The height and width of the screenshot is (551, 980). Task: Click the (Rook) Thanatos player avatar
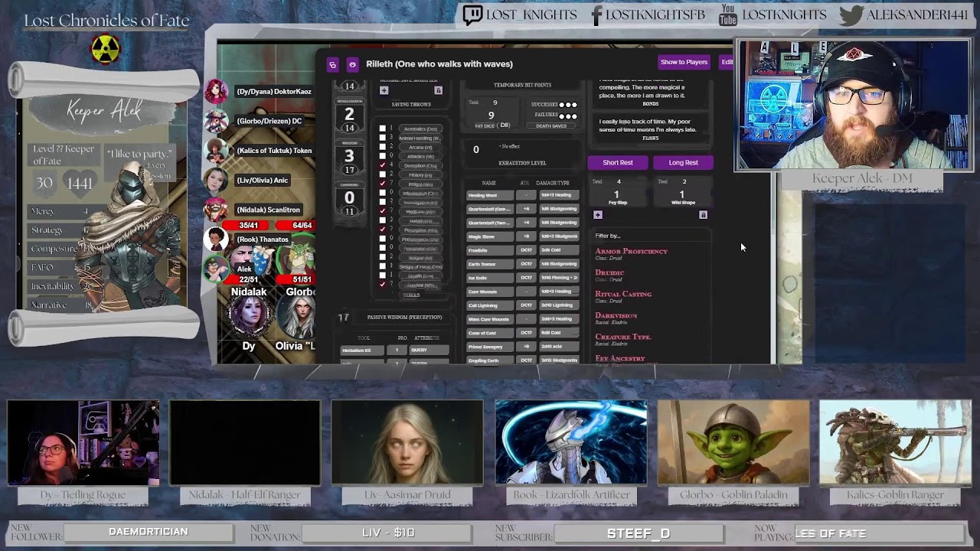(216, 240)
